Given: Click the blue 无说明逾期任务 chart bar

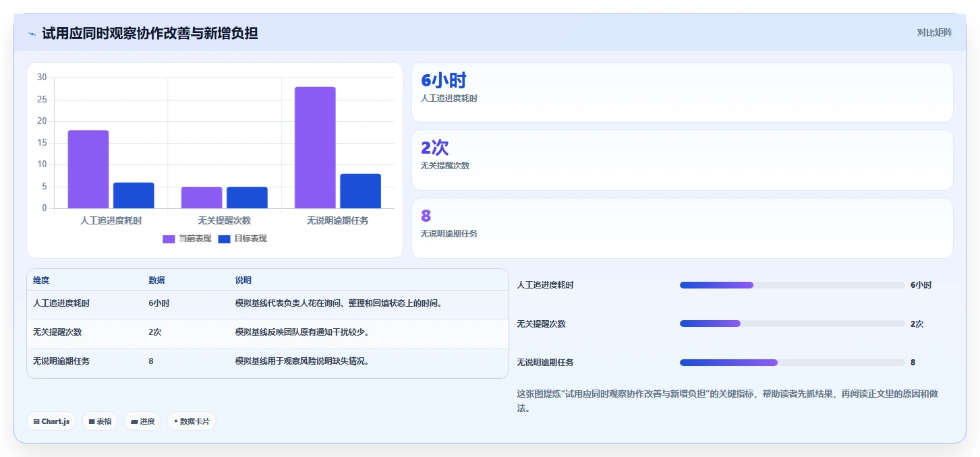Looking at the screenshot, I should [x=360, y=191].
